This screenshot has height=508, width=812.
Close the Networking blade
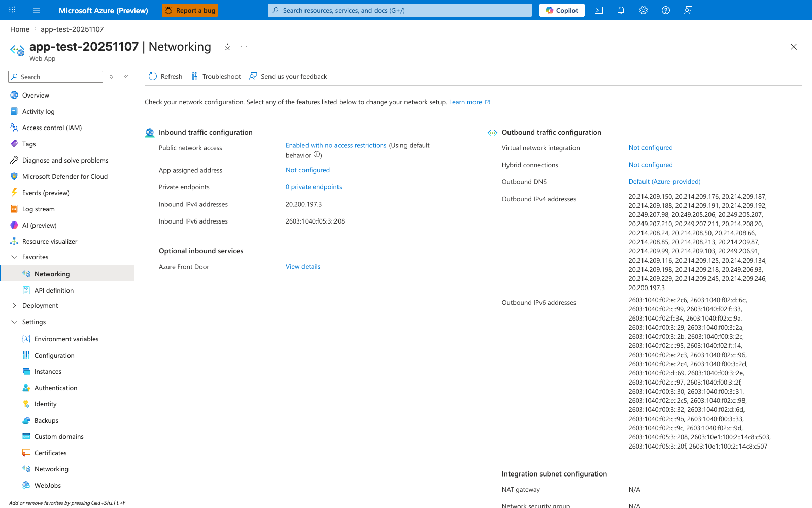(x=794, y=47)
